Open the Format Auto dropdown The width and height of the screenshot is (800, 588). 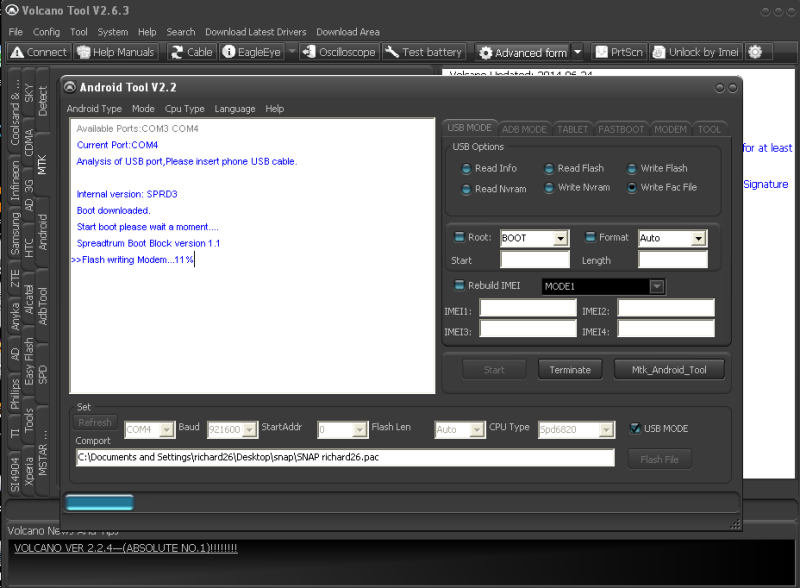point(698,238)
